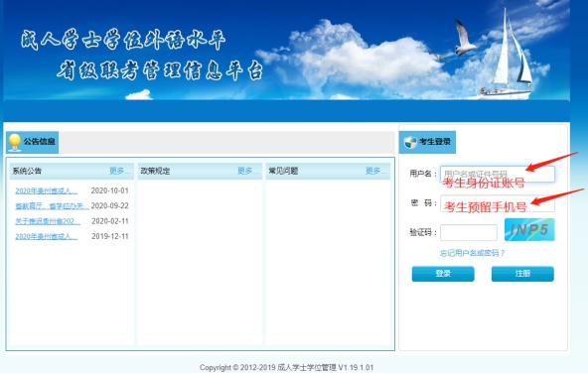Click 更多 in the 系统公告 panel
The width and height of the screenshot is (588, 374).
click(119, 171)
